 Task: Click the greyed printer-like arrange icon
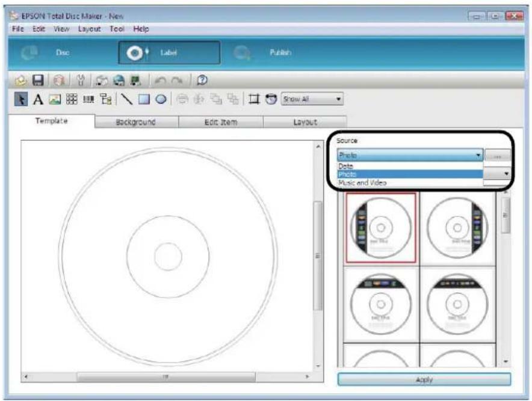pyautogui.click(x=182, y=99)
